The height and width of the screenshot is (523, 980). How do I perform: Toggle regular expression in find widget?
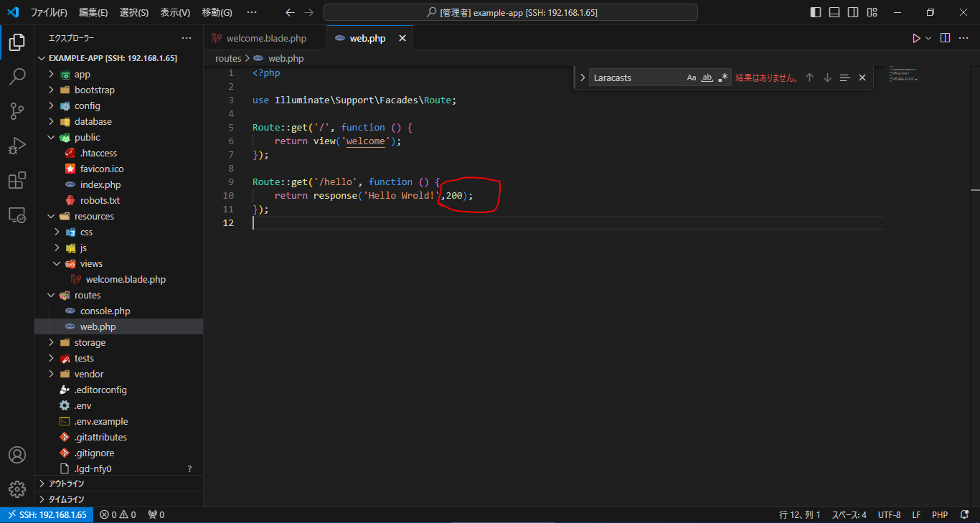(x=722, y=77)
